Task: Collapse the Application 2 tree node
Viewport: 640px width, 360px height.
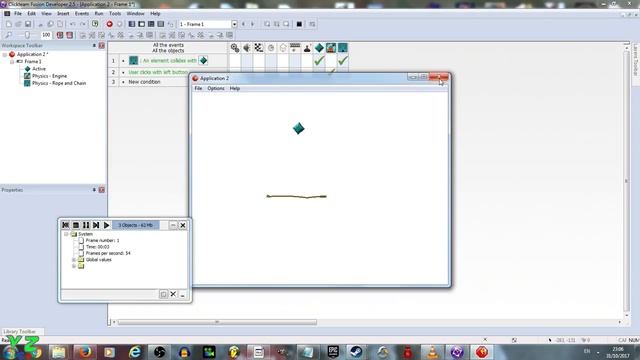Action: point(4,54)
